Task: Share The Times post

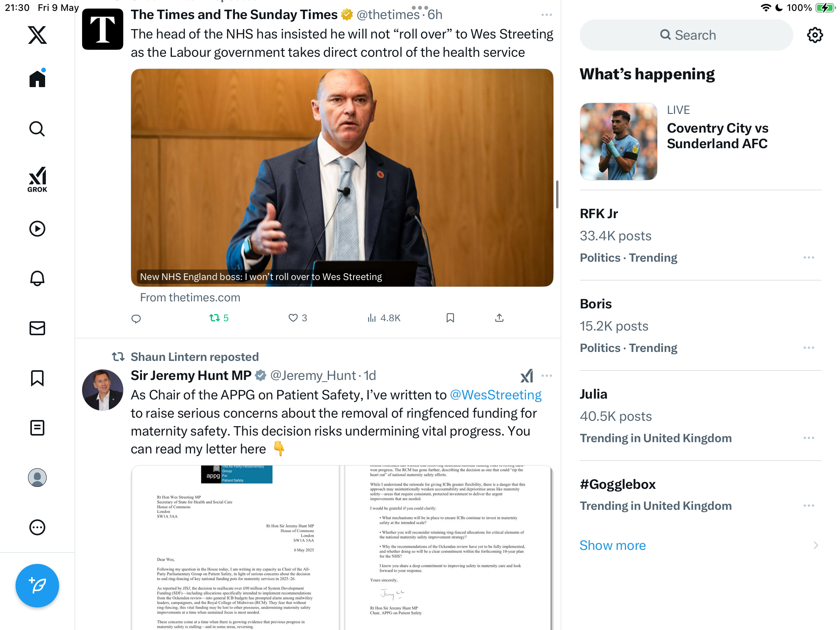Action: [x=499, y=318]
